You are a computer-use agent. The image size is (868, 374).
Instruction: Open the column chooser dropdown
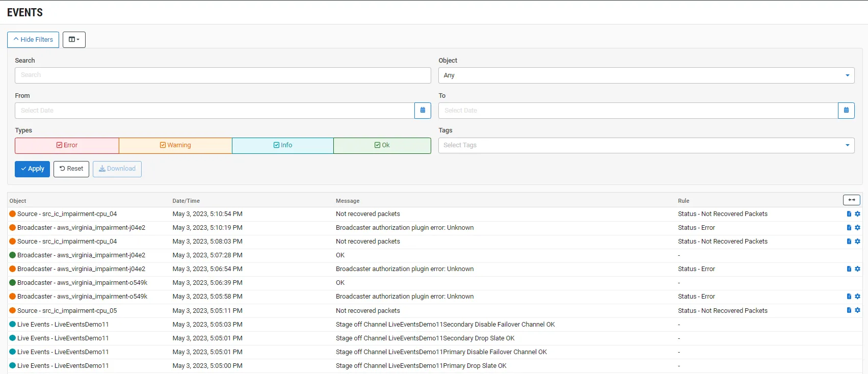coord(74,40)
